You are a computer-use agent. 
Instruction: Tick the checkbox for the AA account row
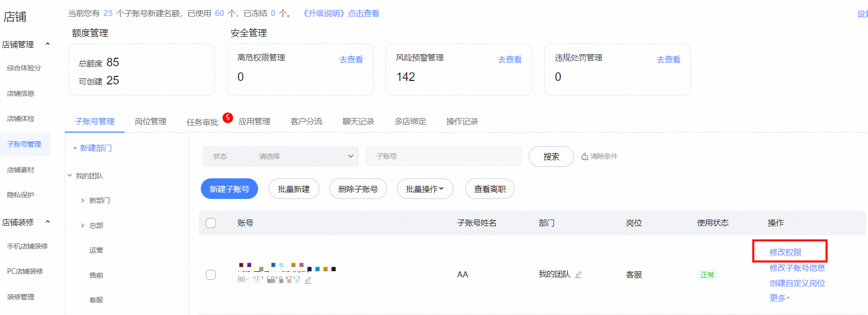click(x=211, y=275)
